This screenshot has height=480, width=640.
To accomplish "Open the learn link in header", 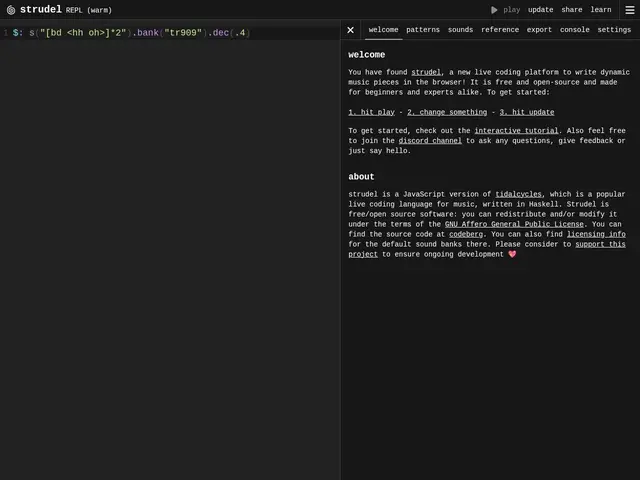I will tap(601, 10).
